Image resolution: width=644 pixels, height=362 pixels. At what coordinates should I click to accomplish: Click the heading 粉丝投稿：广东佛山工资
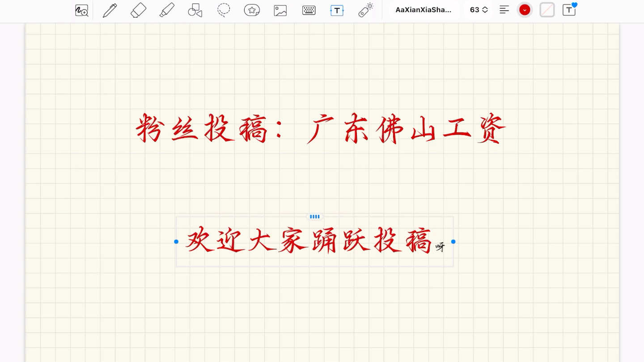(x=321, y=129)
